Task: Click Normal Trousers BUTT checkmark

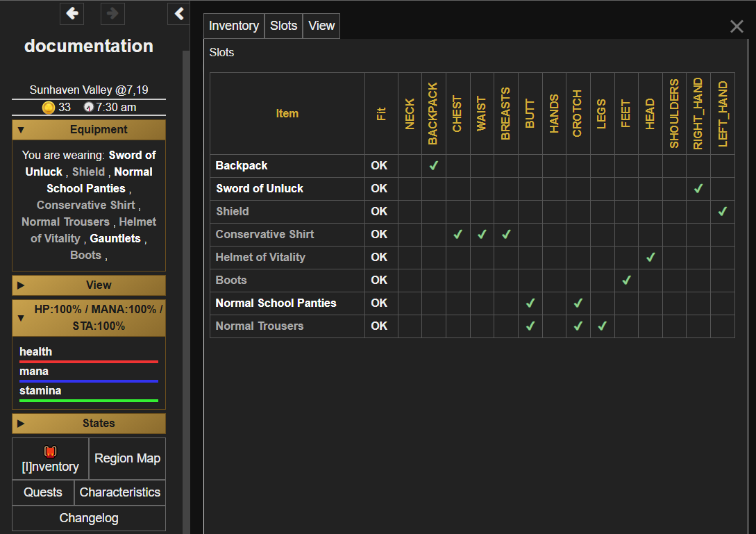Action: coord(530,326)
